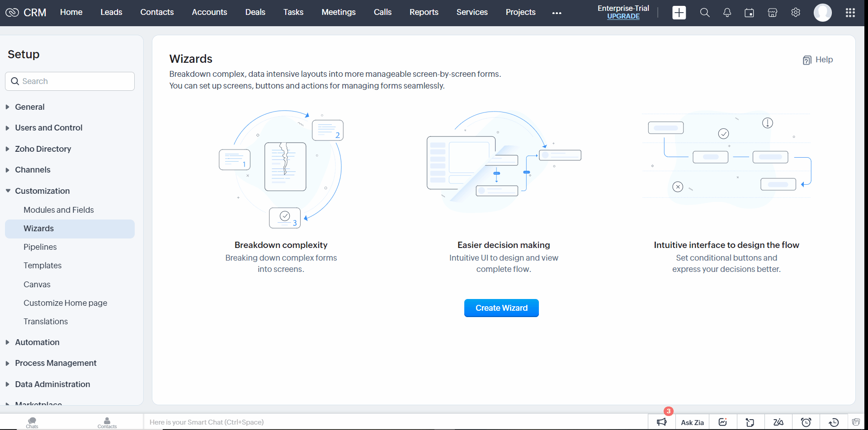Click the user profile avatar
This screenshot has width=868, height=430.
(822, 13)
